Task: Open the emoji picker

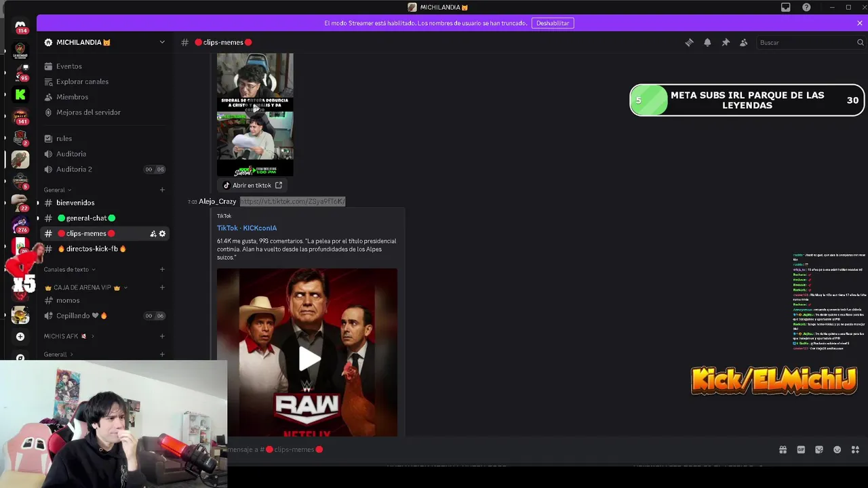Action: coord(837,449)
